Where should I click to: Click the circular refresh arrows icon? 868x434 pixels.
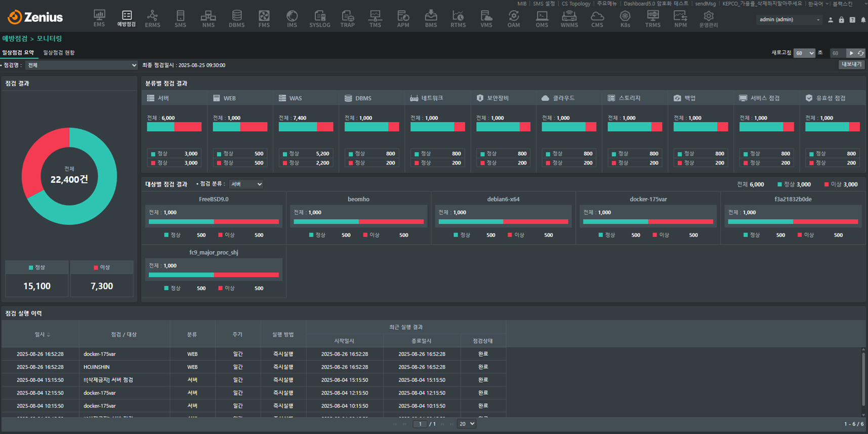tap(860, 53)
